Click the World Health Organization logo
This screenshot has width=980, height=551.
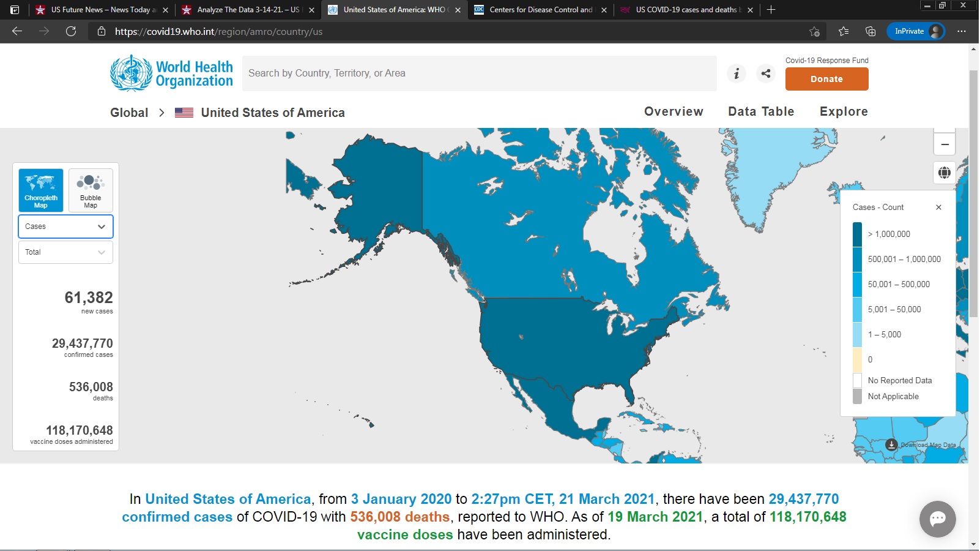(x=172, y=73)
